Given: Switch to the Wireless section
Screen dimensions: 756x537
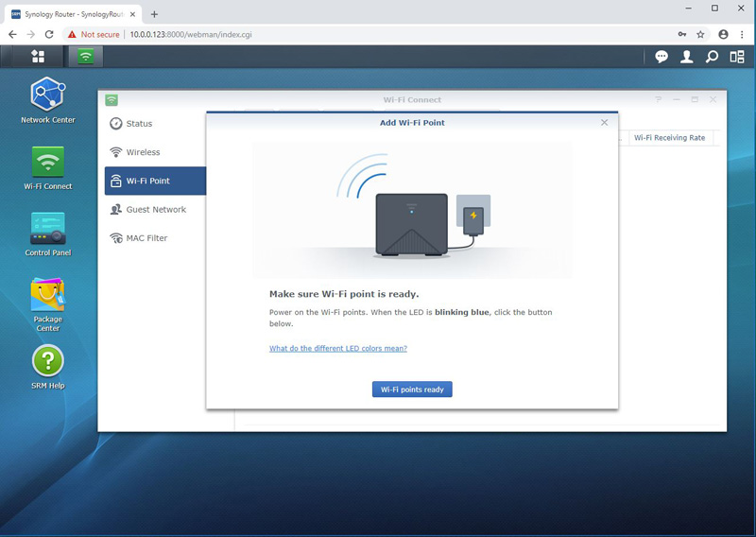Looking at the screenshot, I should 143,152.
